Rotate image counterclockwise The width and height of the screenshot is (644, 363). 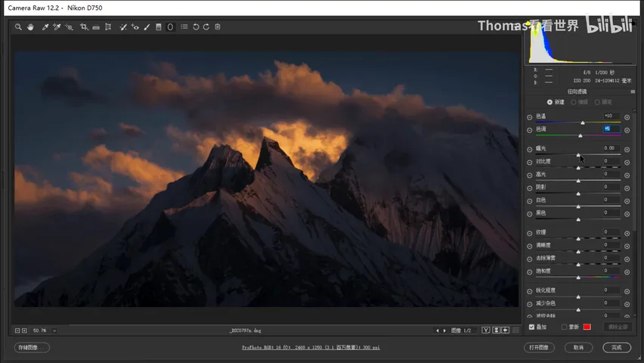click(196, 26)
